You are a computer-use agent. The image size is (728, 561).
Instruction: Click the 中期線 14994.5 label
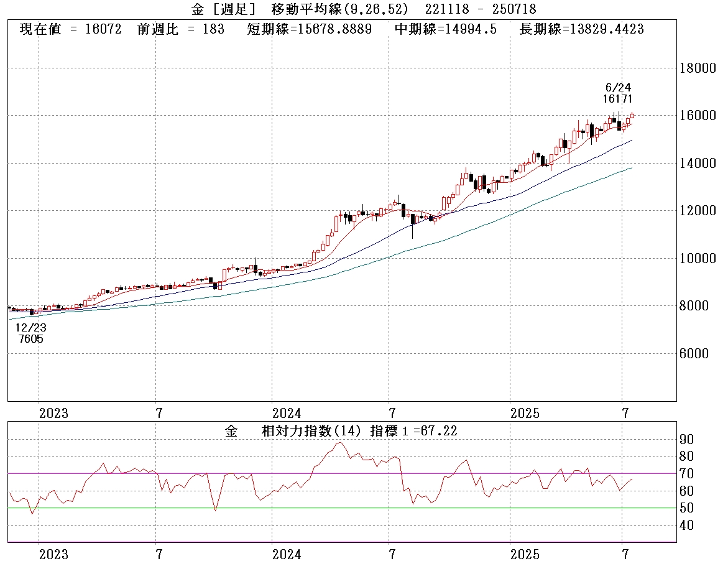click(446, 29)
